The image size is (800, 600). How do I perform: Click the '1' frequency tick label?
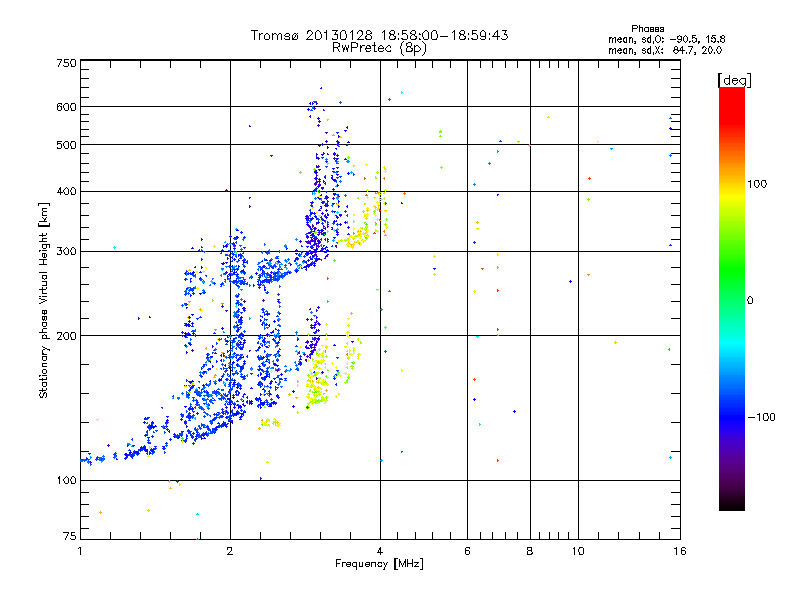(x=80, y=551)
